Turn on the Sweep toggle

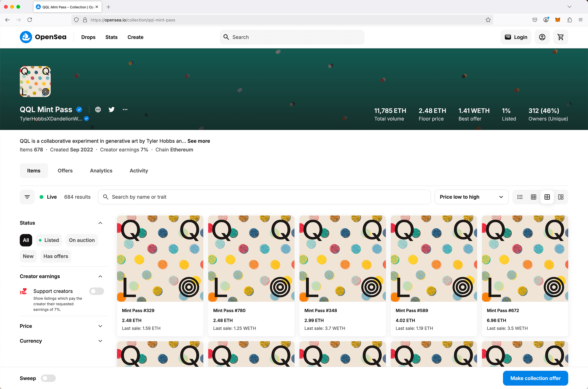(48, 378)
